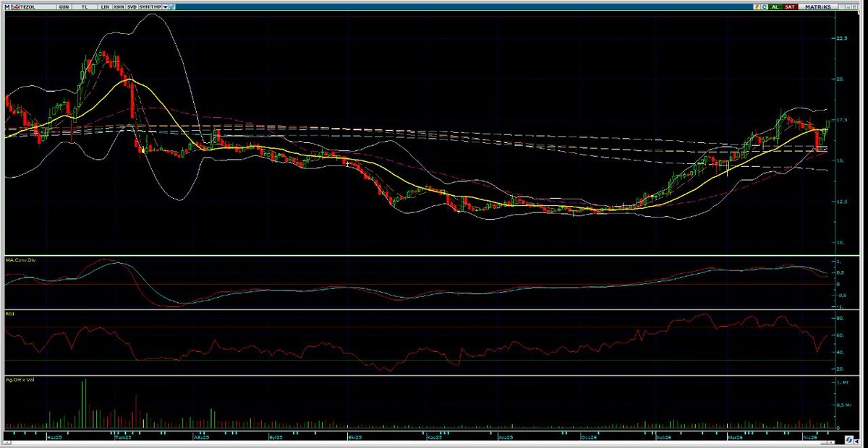Click the RSI 80 axis value
This screenshot has width=868, height=448.
pyautogui.click(x=839, y=318)
